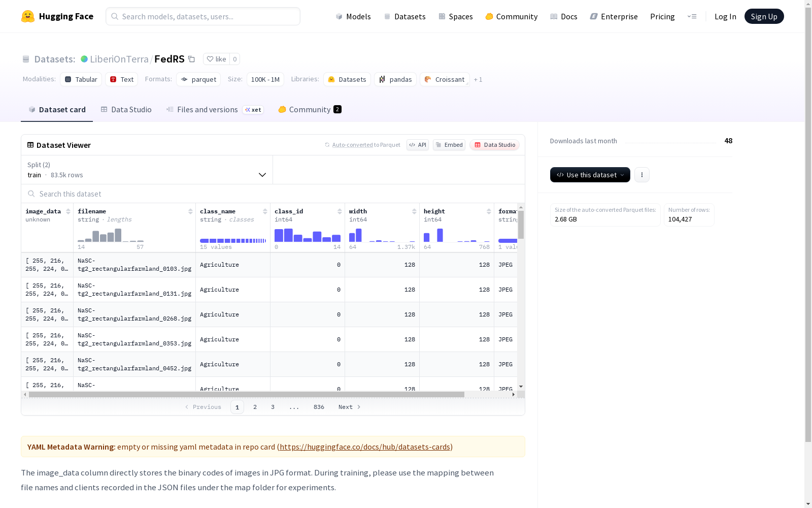This screenshot has width=812, height=508.
Task: Click the page 1 pagination button
Action: pyautogui.click(x=237, y=407)
